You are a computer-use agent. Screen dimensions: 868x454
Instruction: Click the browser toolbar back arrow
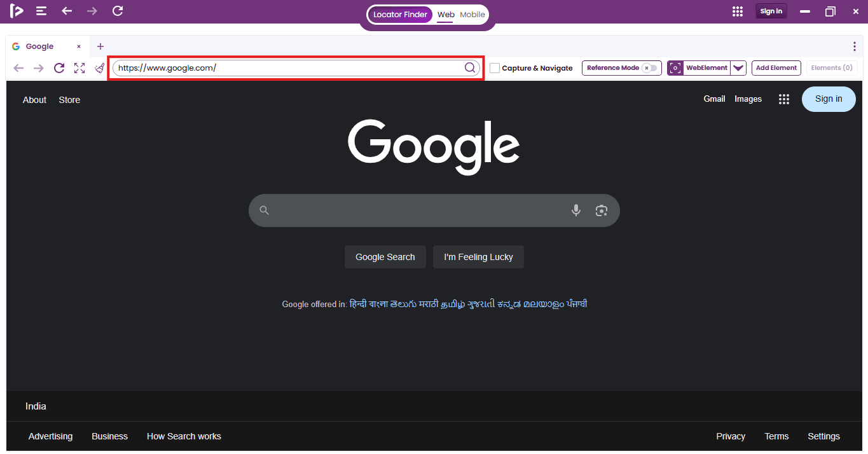[18, 68]
